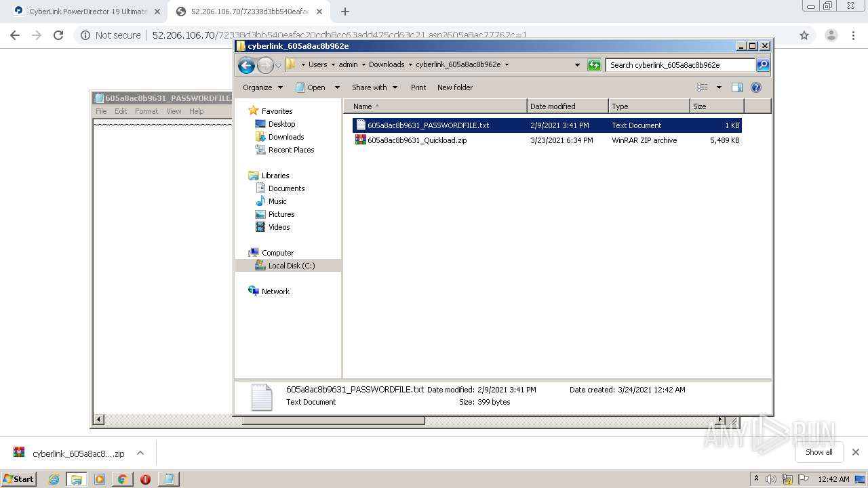Go back in Chrome
The height and width of the screenshot is (488, 868).
[x=15, y=35]
